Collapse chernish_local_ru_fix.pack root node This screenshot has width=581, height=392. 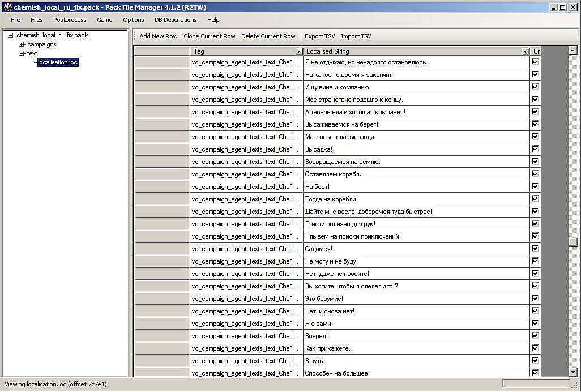(11, 35)
